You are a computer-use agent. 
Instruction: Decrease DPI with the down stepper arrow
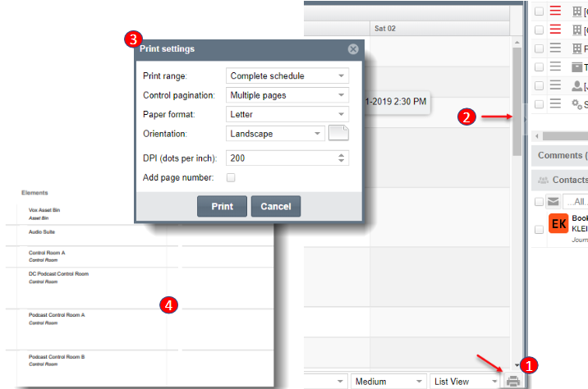pyautogui.click(x=341, y=161)
